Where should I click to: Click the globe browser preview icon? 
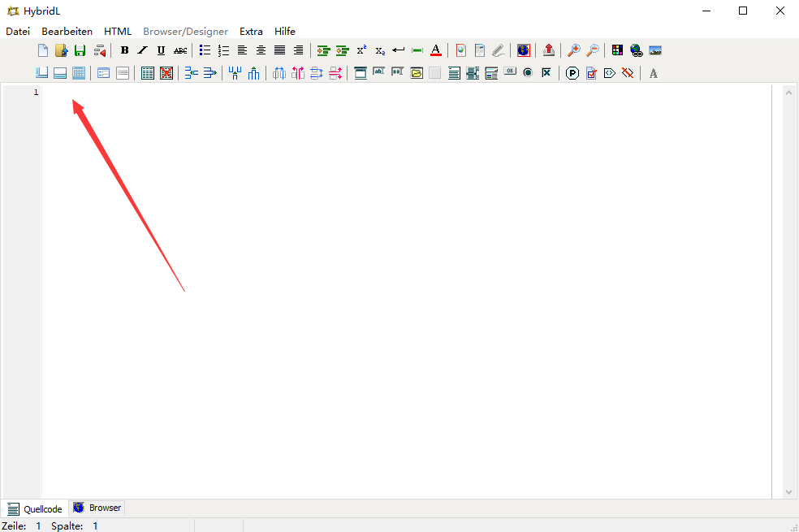click(x=523, y=50)
